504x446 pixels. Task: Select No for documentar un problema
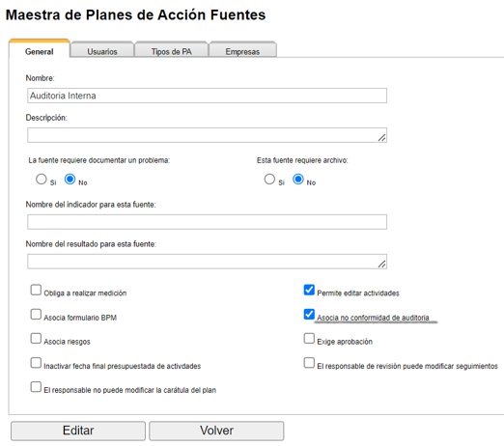(70, 179)
